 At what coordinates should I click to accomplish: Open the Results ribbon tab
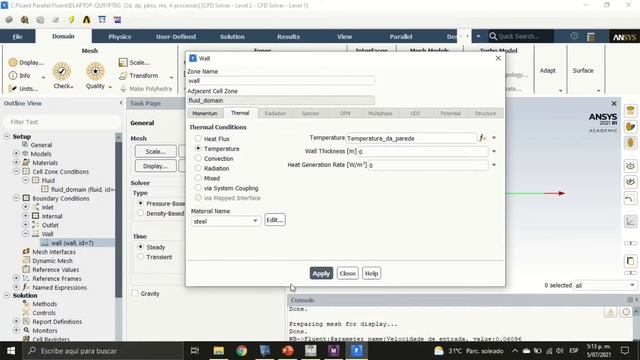(x=288, y=36)
